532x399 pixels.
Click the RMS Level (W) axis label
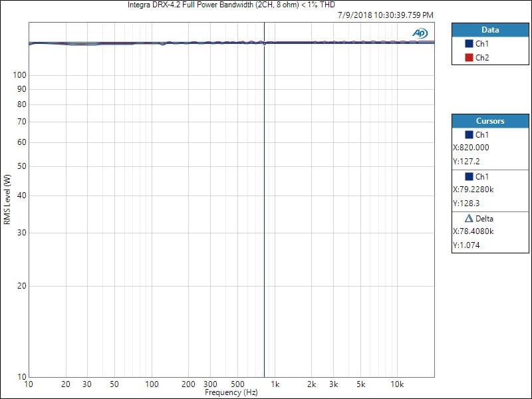pyautogui.click(x=7, y=199)
